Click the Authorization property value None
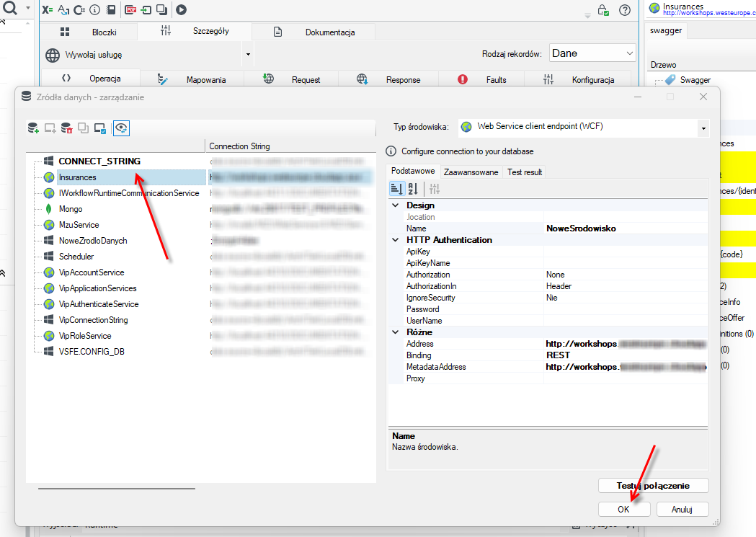The height and width of the screenshot is (537, 756). pyautogui.click(x=626, y=275)
